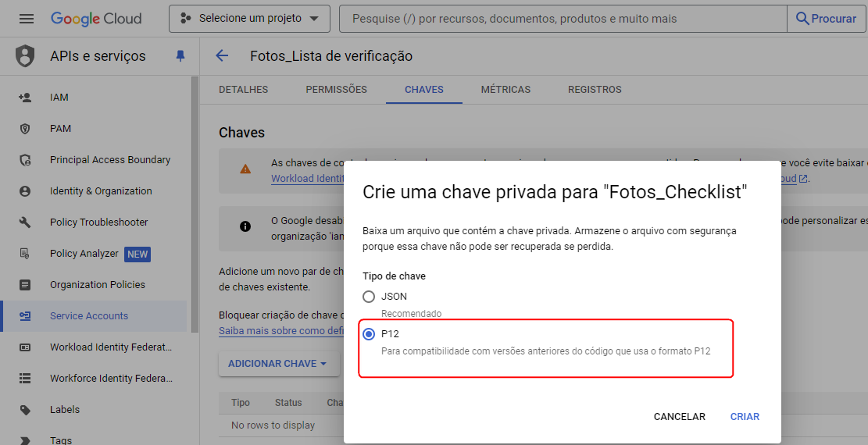This screenshot has width=868, height=445.
Task: Click the Tipo de chave label
Action: 394,276
